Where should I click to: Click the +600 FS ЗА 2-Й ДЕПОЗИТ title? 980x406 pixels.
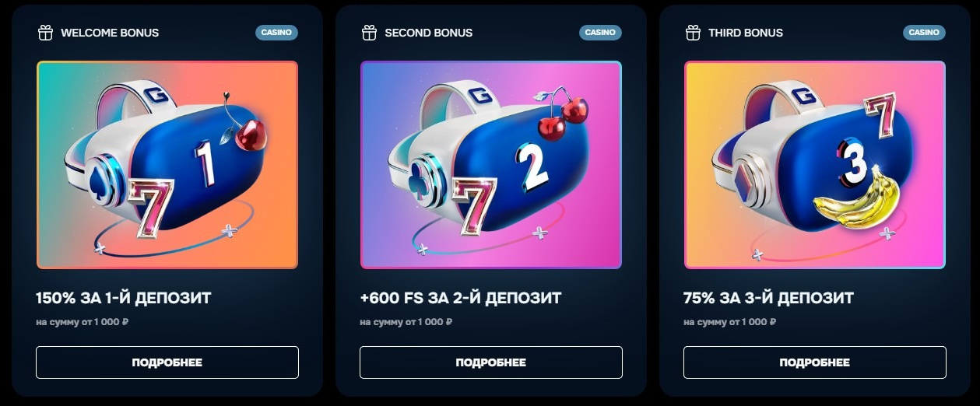[x=461, y=298]
